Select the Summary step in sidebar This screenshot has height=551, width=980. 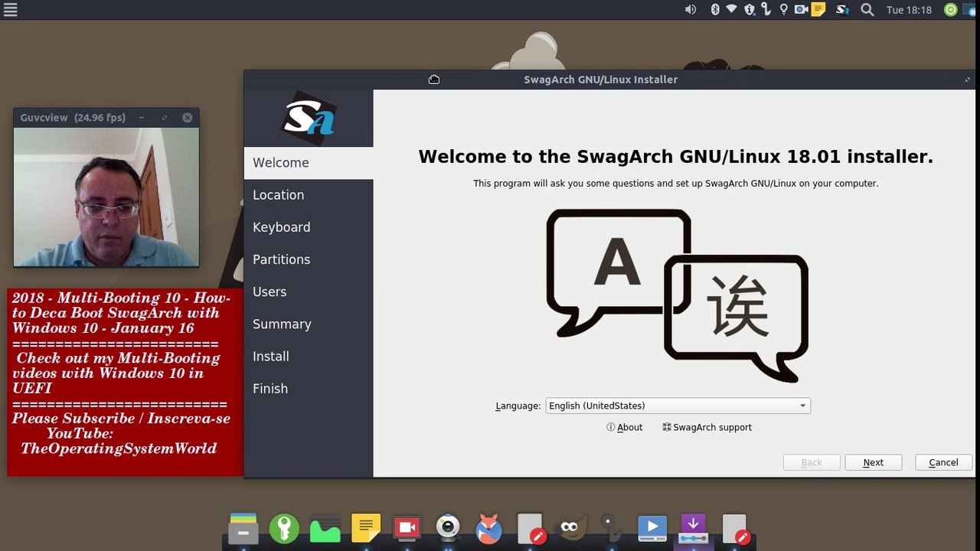309,324
